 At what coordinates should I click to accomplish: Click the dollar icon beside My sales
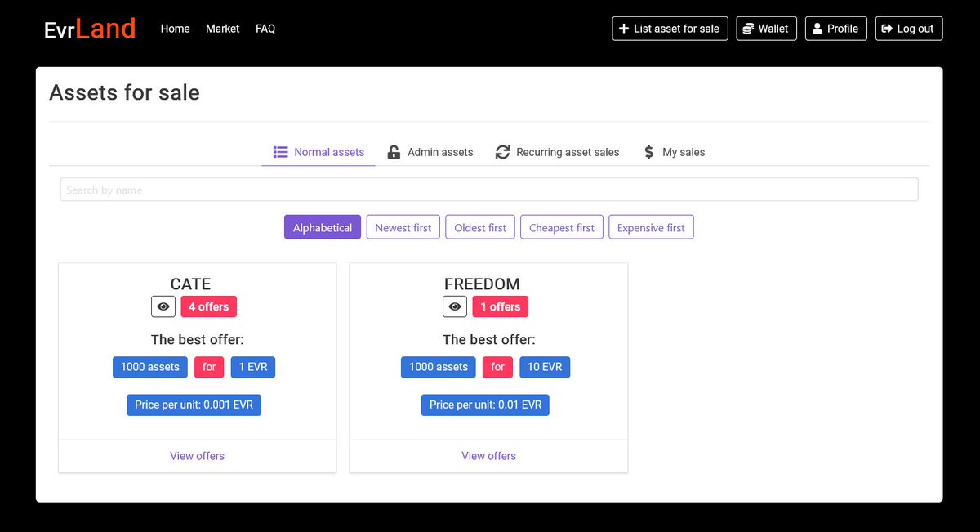point(648,152)
